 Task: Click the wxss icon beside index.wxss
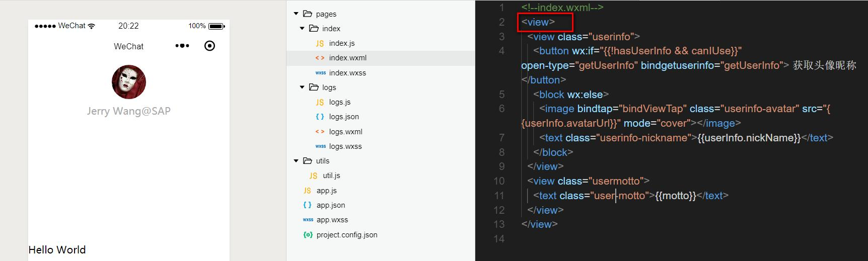(320, 73)
